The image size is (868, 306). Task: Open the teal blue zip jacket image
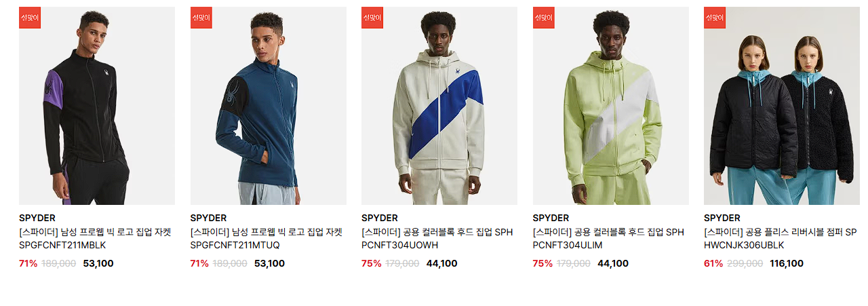269,106
